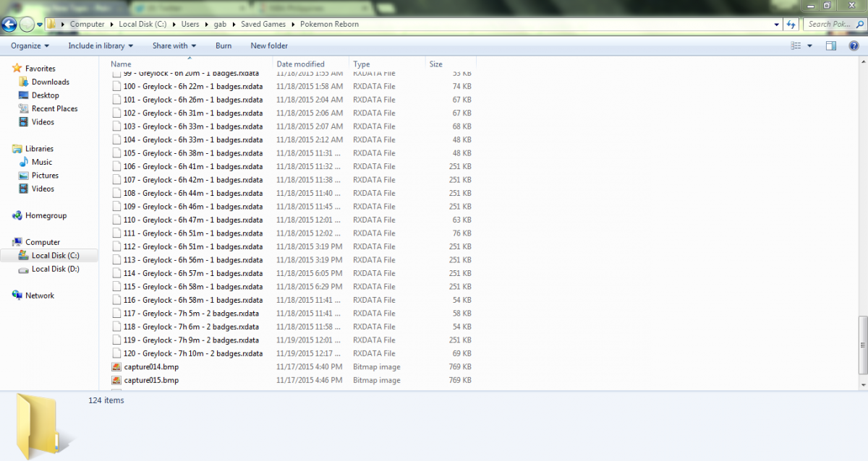The image size is (868, 461).
Task: Click the Saved Games breadcrumb
Action: point(264,24)
